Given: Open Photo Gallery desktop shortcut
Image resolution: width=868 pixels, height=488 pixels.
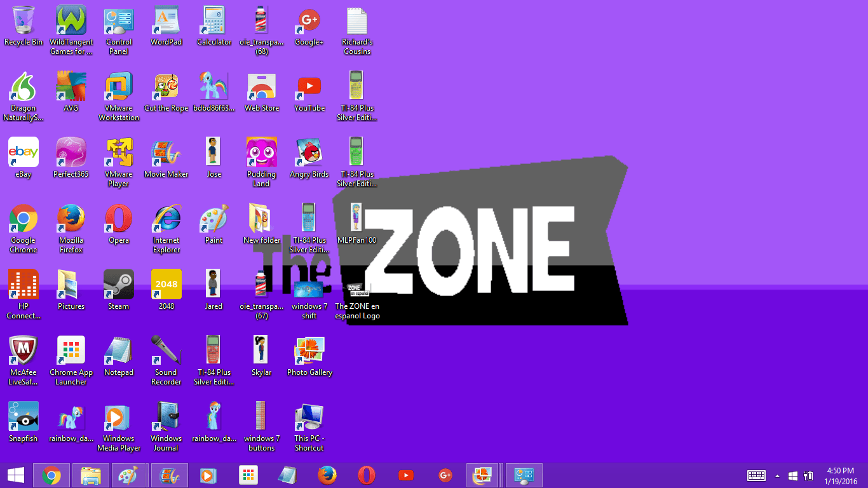Looking at the screenshot, I should [x=309, y=357].
